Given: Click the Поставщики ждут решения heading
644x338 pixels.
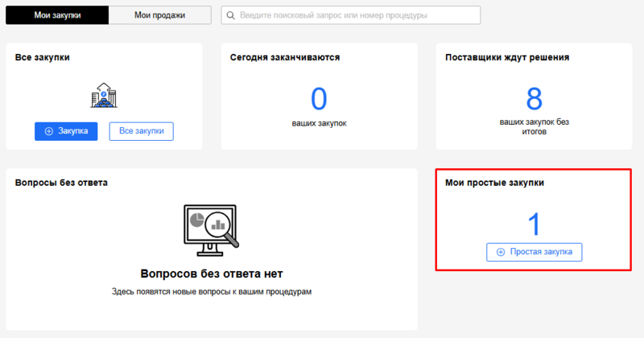Looking at the screenshot, I should [507, 57].
